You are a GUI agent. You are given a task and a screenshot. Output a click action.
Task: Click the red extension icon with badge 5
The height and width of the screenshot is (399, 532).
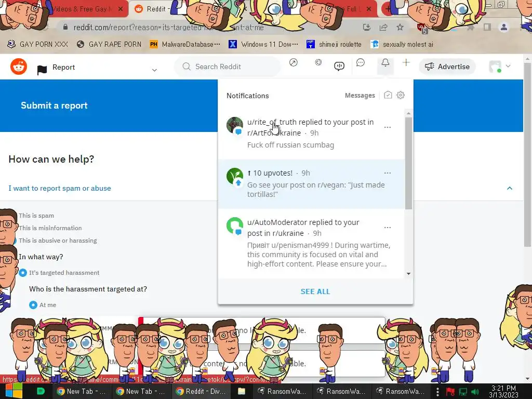click(x=422, y=28)
